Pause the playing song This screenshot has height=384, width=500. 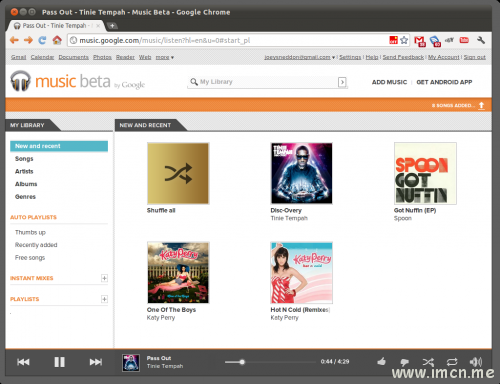pos(59,362)
